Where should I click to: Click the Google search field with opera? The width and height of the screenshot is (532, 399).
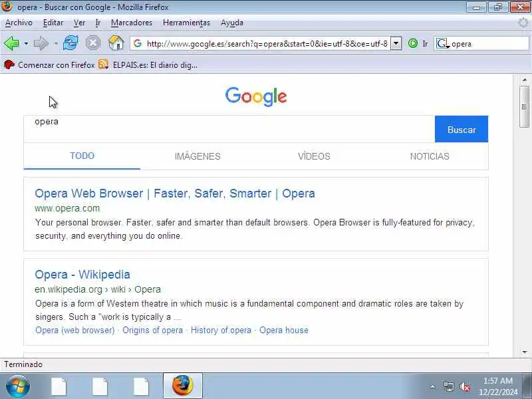coord(229,129)
